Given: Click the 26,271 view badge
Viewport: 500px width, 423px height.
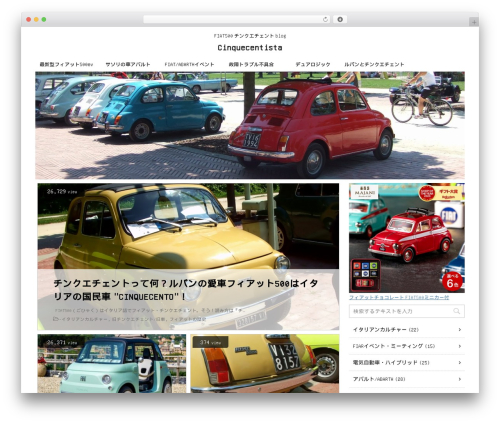Looking at the screenshot, I should [x=62, y=342].
